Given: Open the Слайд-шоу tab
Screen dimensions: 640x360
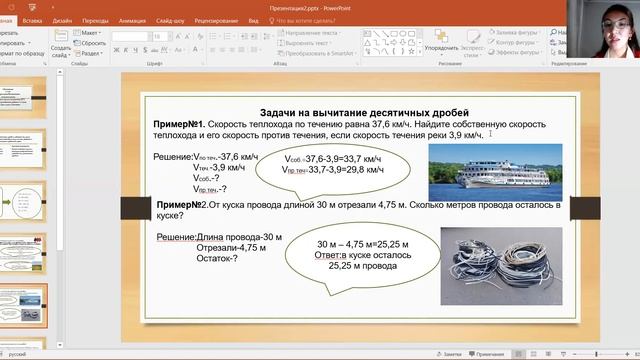Looking at the screenshot, I should pos(170,20).
